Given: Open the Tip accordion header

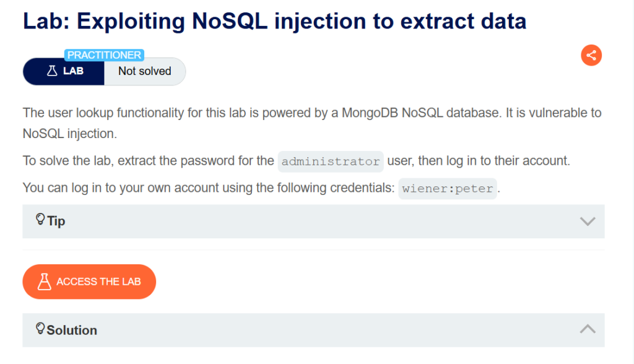Looking at the screenshot, I should [x=313, y=221].
